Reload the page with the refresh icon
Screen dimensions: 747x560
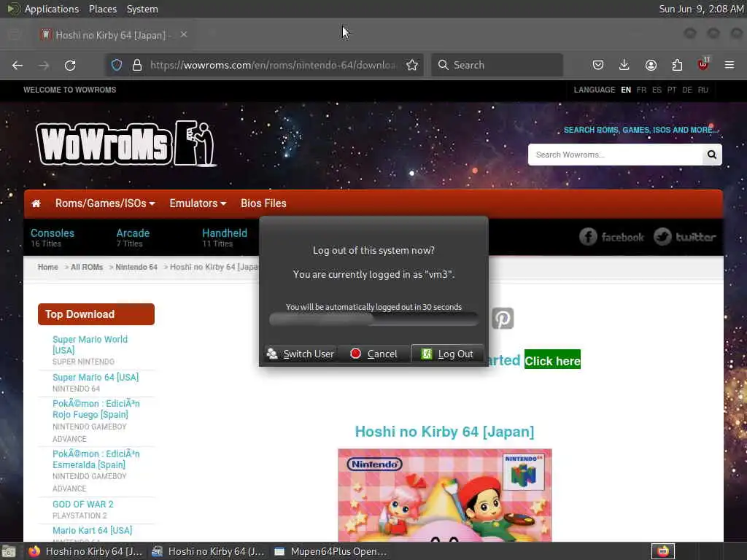(70, 65)
